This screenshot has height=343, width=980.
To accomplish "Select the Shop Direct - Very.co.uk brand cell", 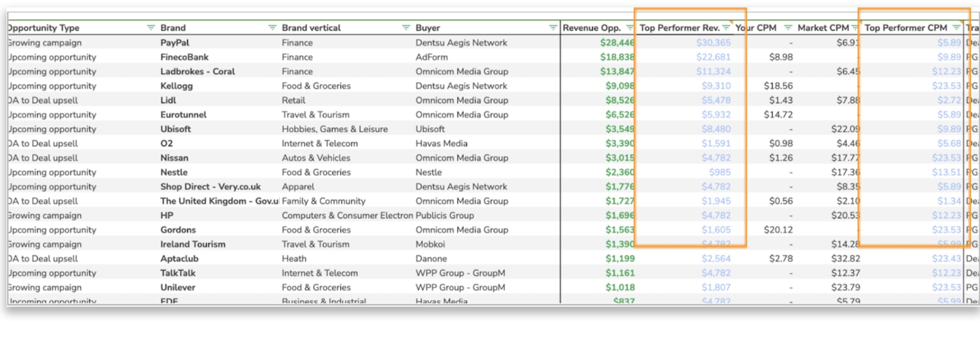I will click(x=210, y=187).
